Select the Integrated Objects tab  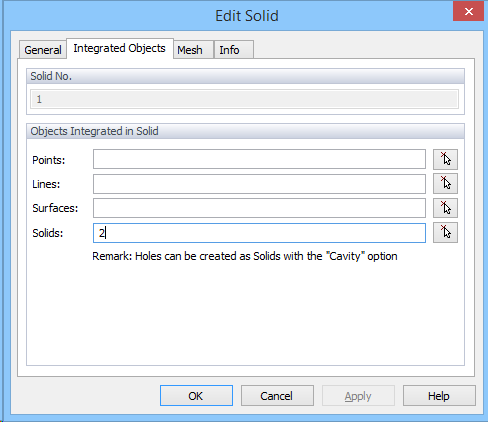[120, 48]
